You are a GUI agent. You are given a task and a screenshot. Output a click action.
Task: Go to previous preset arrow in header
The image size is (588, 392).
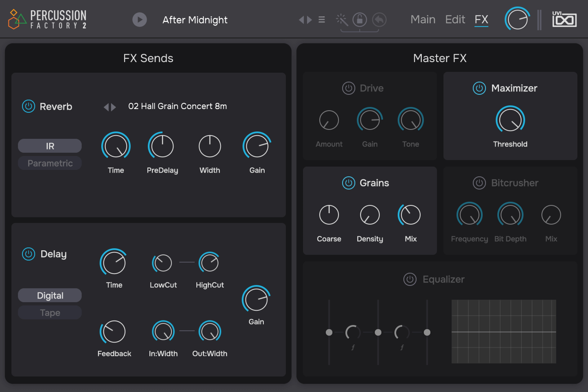point(302,20)
